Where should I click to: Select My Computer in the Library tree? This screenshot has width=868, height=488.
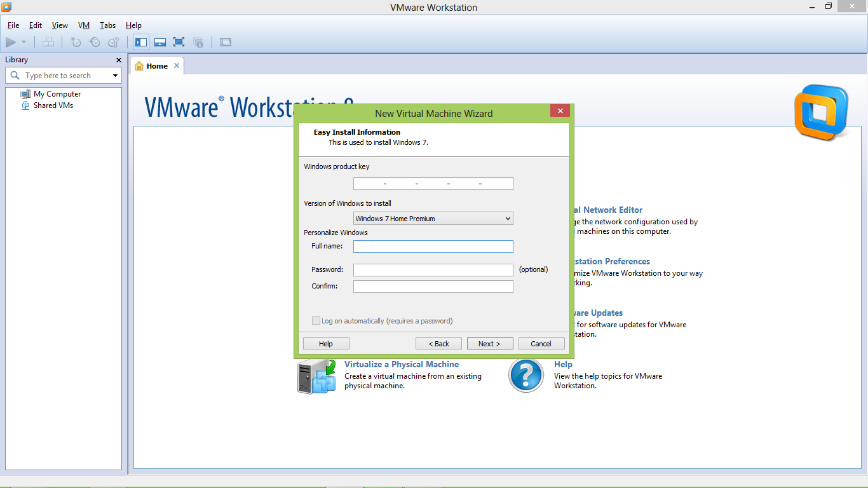(57, 94)
